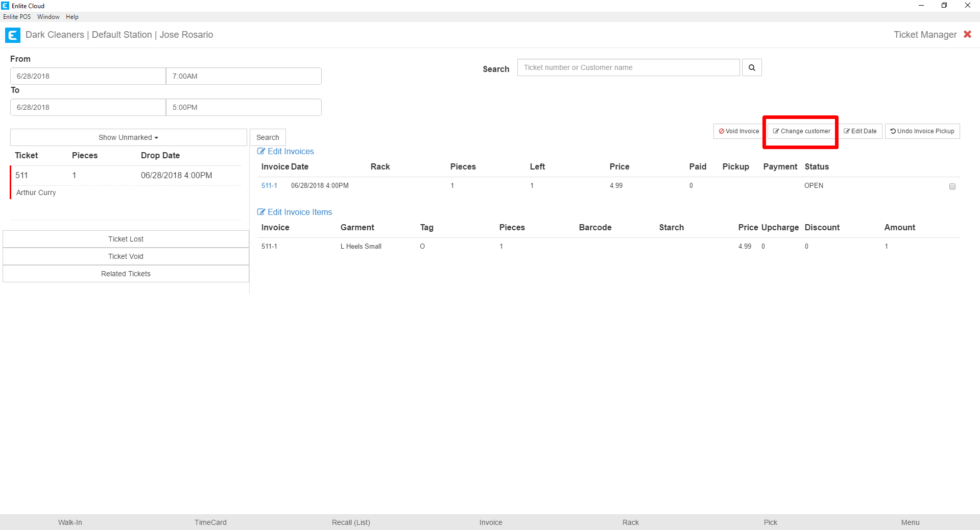Screen dimensions: 980x530
Task: Open invoice link 511-1
Action: pyautogui.click(x=269, y=185)
